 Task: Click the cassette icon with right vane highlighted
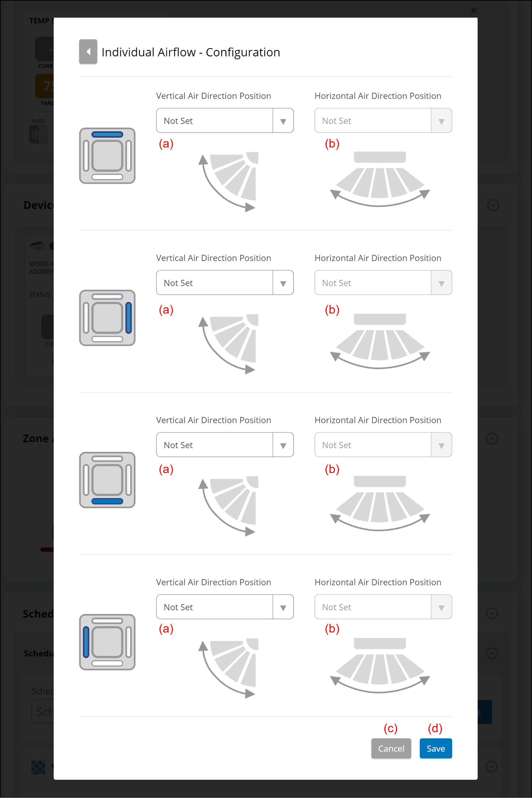[x=107, y=318]
